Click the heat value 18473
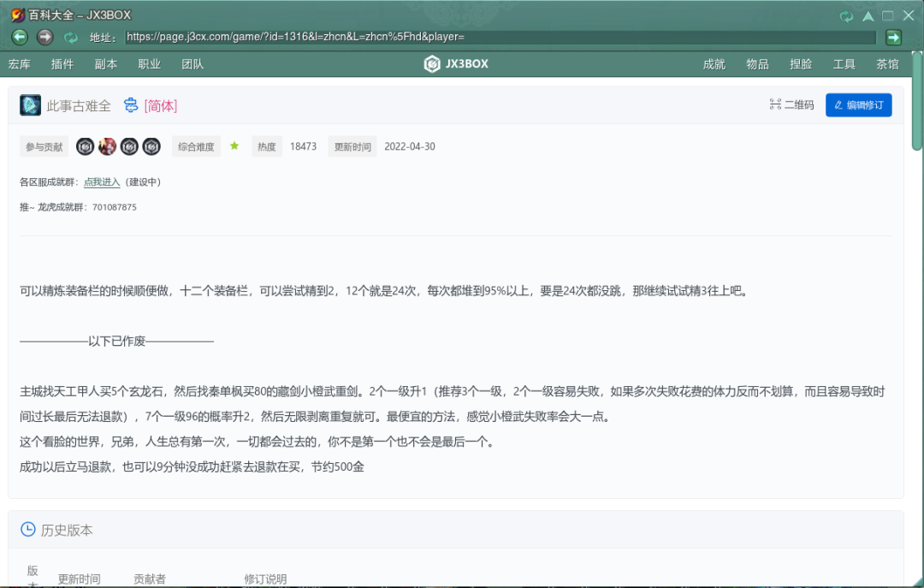 click(303, 146)
